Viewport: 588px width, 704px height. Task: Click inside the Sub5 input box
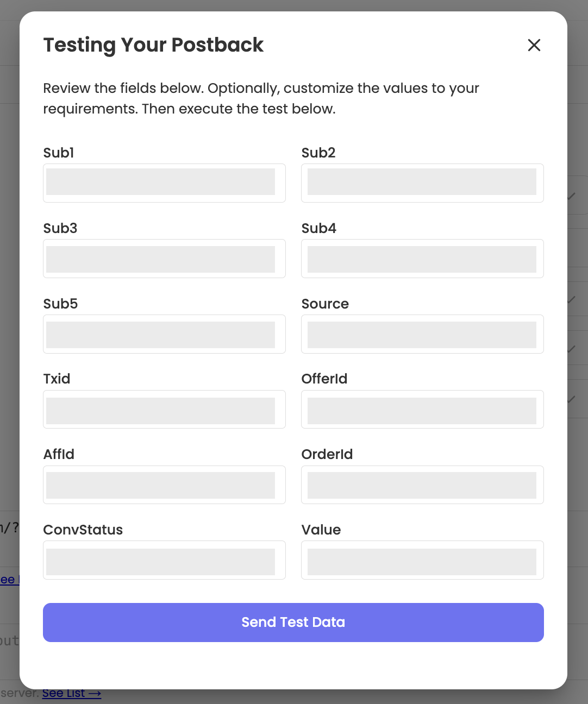coord(164,334)
